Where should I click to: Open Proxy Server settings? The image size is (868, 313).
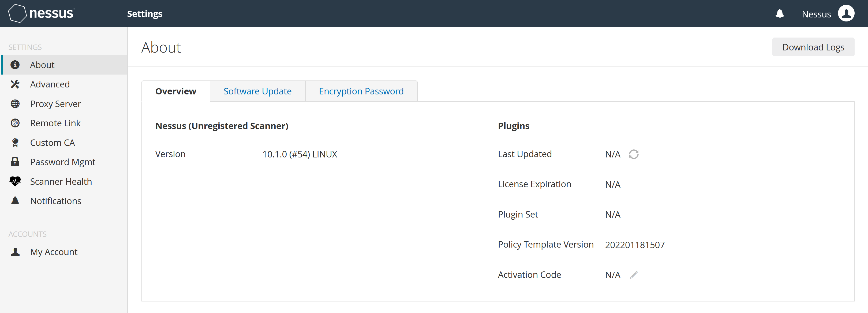[x=64, y=104]
